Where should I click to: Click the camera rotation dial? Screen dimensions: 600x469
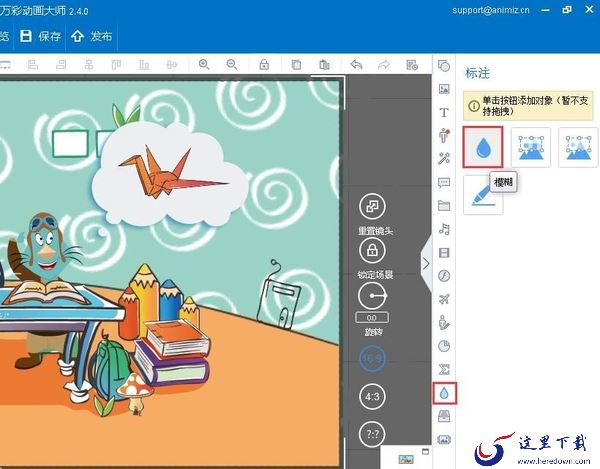(372, 296)
